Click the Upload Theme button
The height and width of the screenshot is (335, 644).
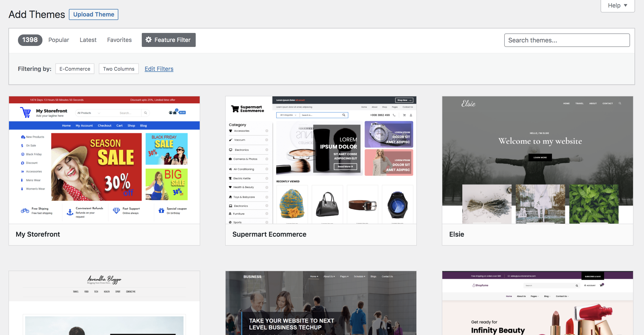(x=94, y=14)
